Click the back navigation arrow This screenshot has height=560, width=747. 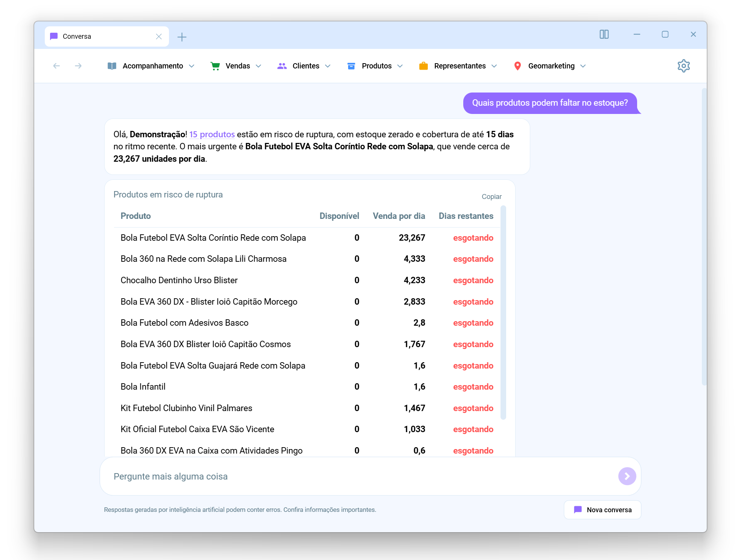[x=56, y=66]
